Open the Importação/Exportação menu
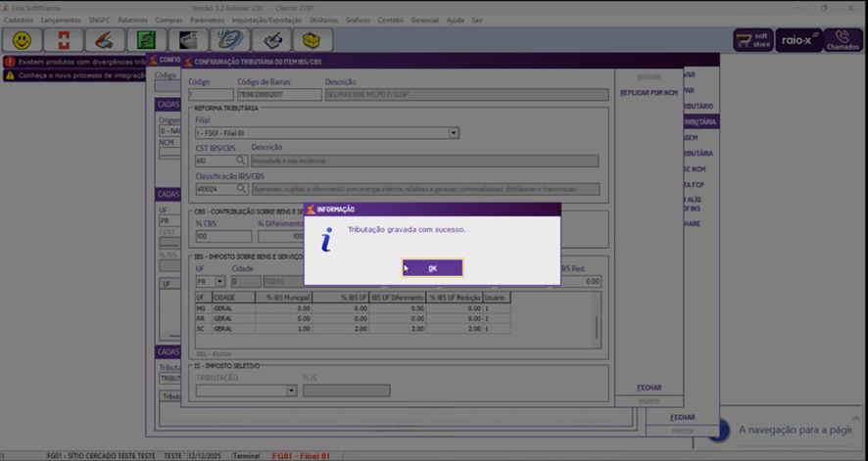 pyautogui.click(x=266, y=20)
